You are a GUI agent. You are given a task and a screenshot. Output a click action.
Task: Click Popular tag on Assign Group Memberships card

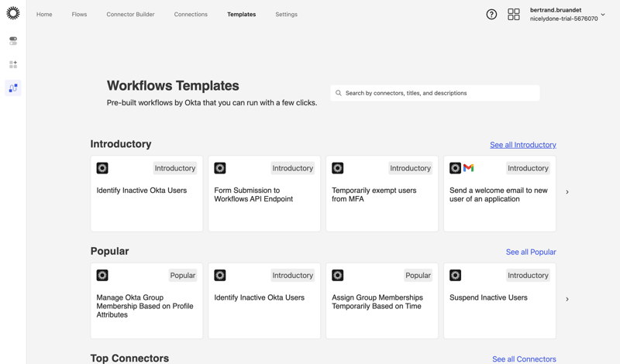tap(418, 275)
